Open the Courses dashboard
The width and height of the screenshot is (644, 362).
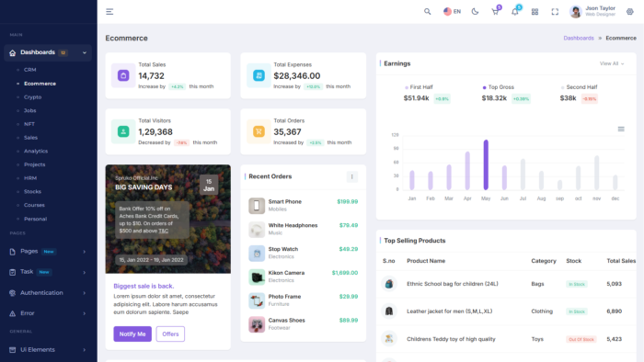tap(34, 206)
